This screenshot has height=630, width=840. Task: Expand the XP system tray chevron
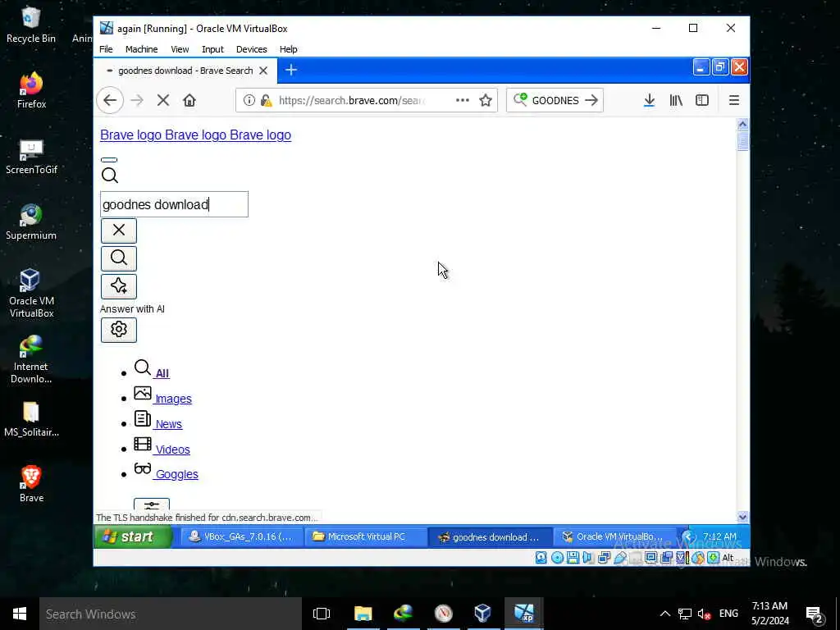click(689, 536)
